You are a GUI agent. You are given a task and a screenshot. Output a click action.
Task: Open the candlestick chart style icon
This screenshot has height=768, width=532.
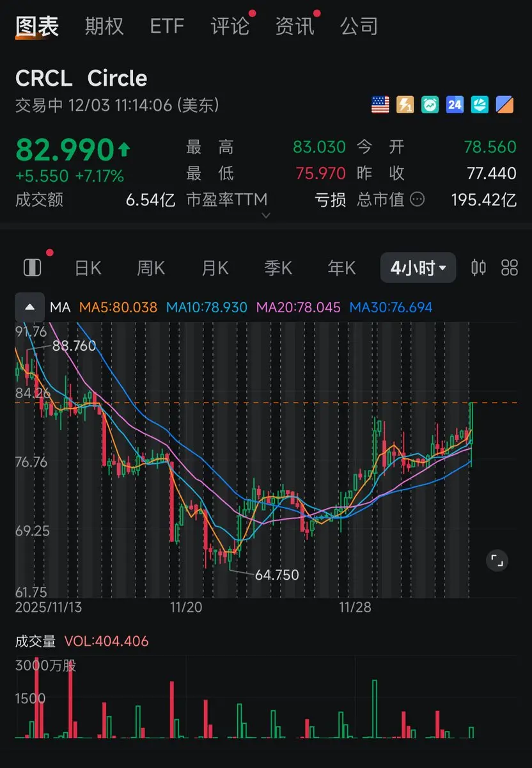coord(478,268)
